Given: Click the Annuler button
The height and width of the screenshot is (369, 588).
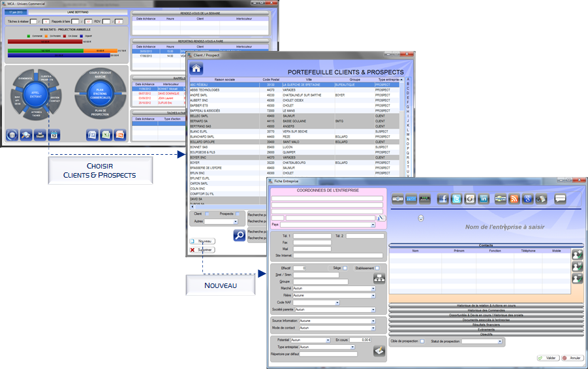Looking at the screenshot, I should (572, 358).
